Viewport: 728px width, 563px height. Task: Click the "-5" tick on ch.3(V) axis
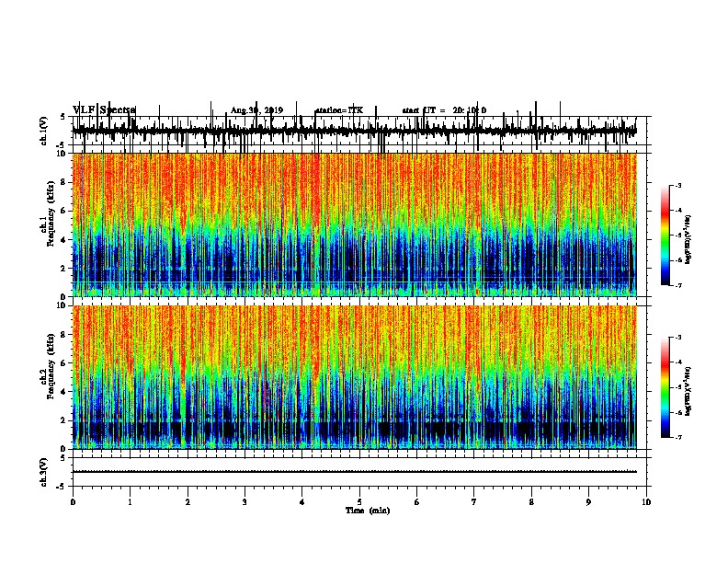[x=62, y=487]
